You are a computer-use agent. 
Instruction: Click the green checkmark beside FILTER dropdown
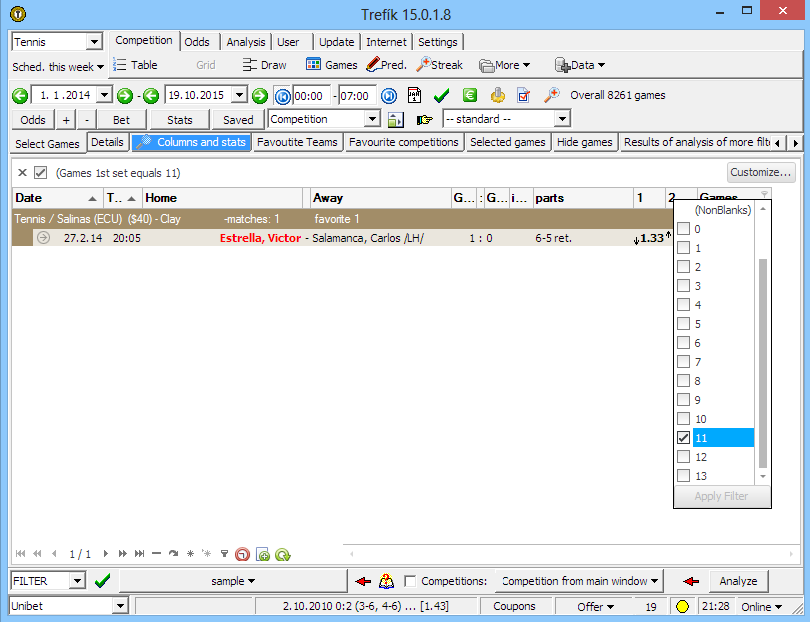point(102,581)
